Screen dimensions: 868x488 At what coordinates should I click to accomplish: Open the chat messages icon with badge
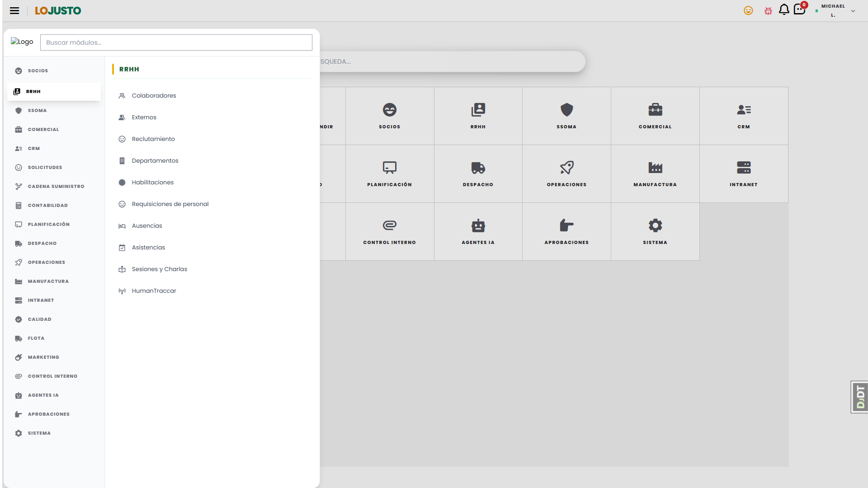tap(800, 9)
